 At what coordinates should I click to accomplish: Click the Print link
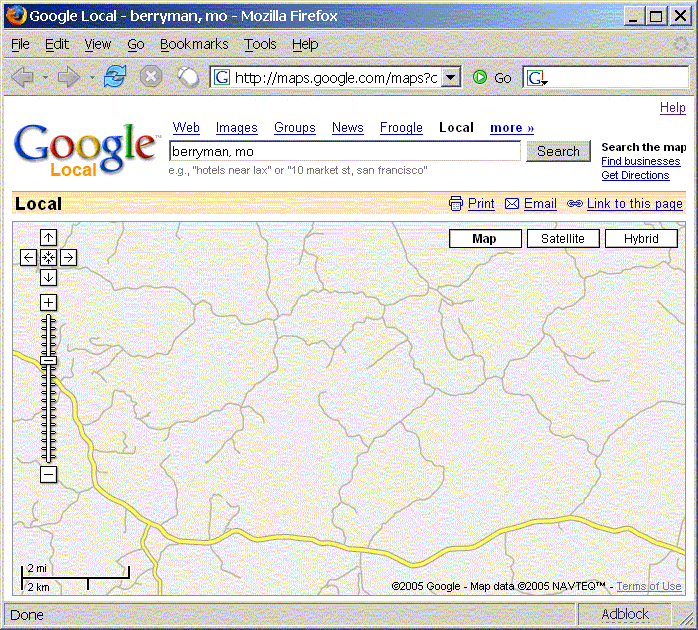[x=481, y=203]
